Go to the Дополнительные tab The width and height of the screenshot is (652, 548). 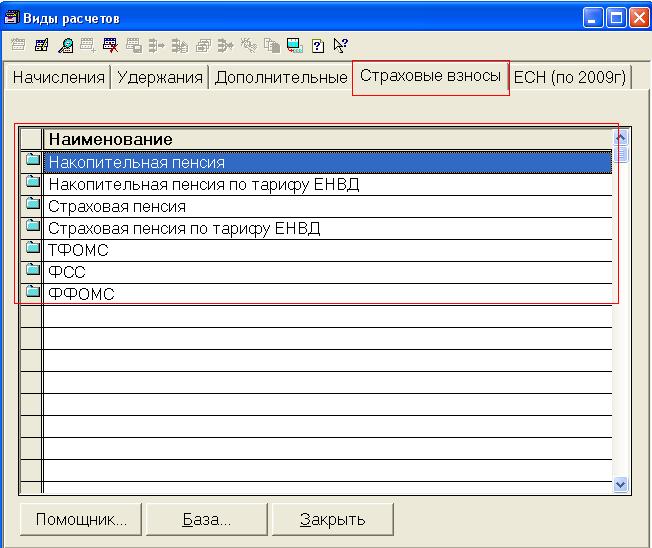280,78
